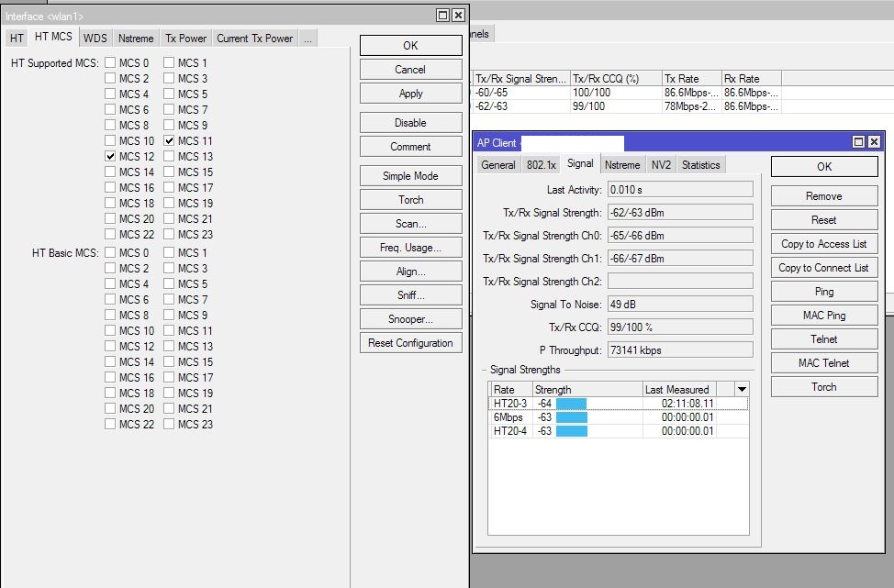Click Cancel in wlan1 window
Screen dimensions: 894x588
click(410, 70)
